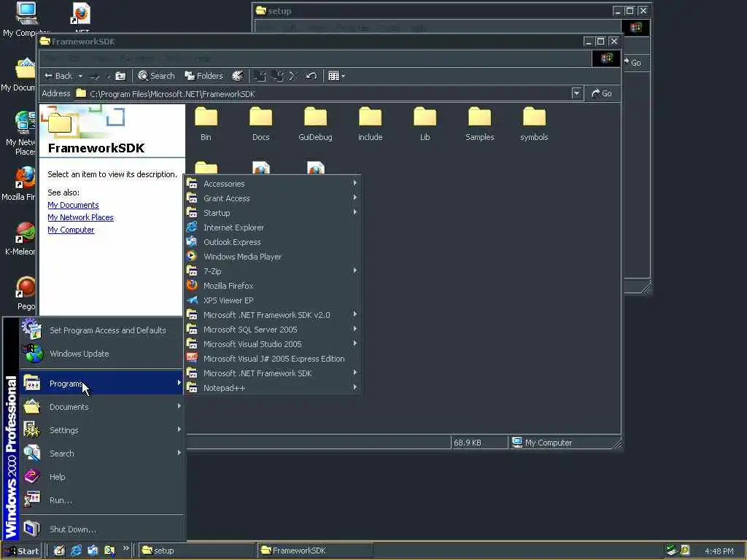Screen dimensions: 747x560
Task: Click the Back arrow button in the FrameworkSDK toolbar
Action: (58, 76)
